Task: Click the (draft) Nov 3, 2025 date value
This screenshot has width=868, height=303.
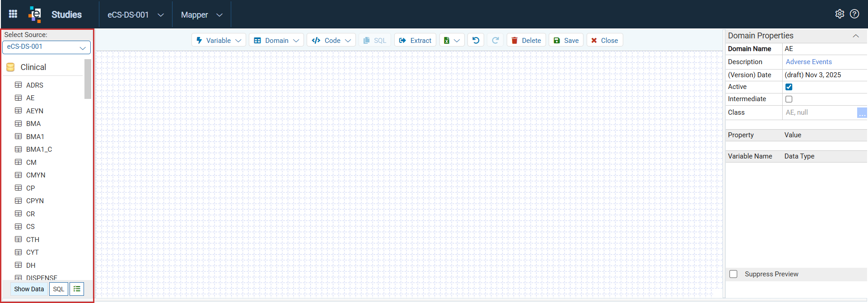Action: [813, 75]
